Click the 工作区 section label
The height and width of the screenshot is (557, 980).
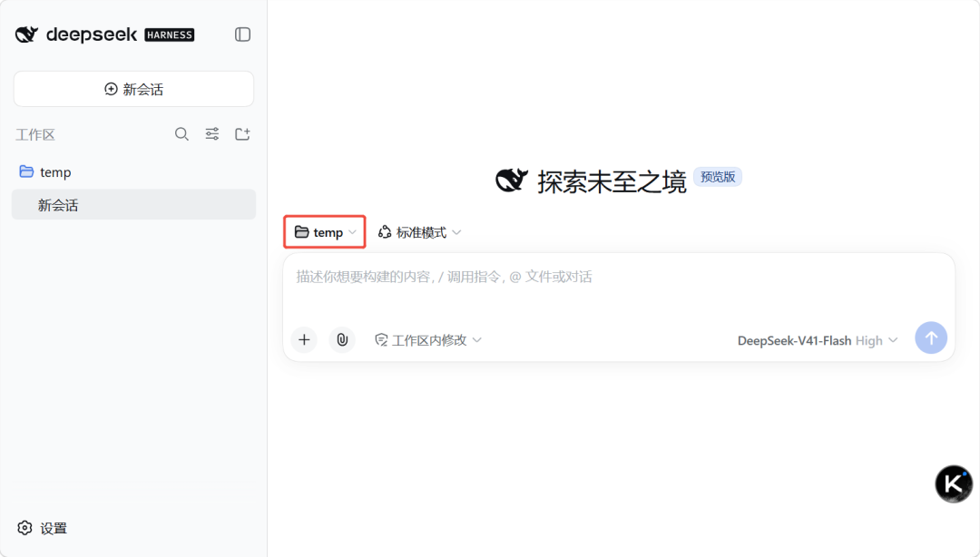pos(35,135)
